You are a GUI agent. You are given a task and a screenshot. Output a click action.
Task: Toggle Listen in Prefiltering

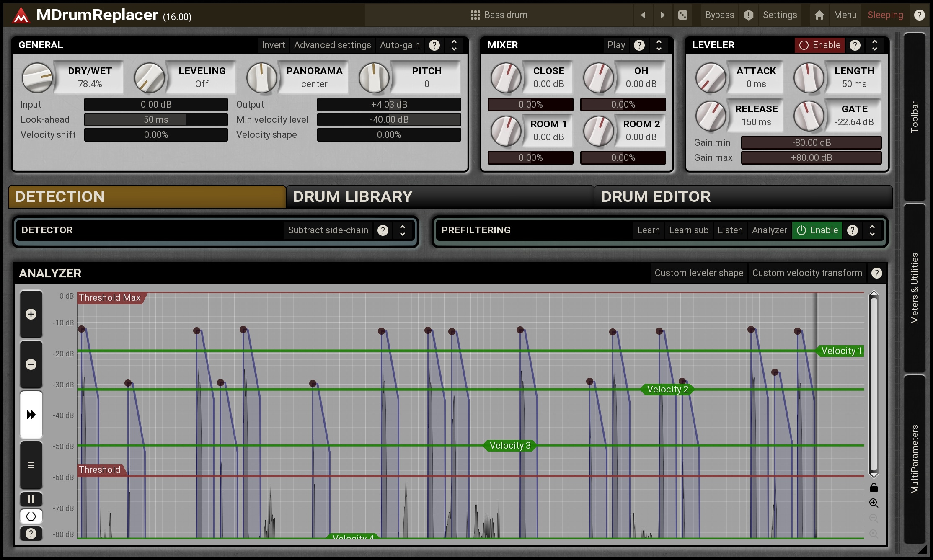click(x=730, y=230)
